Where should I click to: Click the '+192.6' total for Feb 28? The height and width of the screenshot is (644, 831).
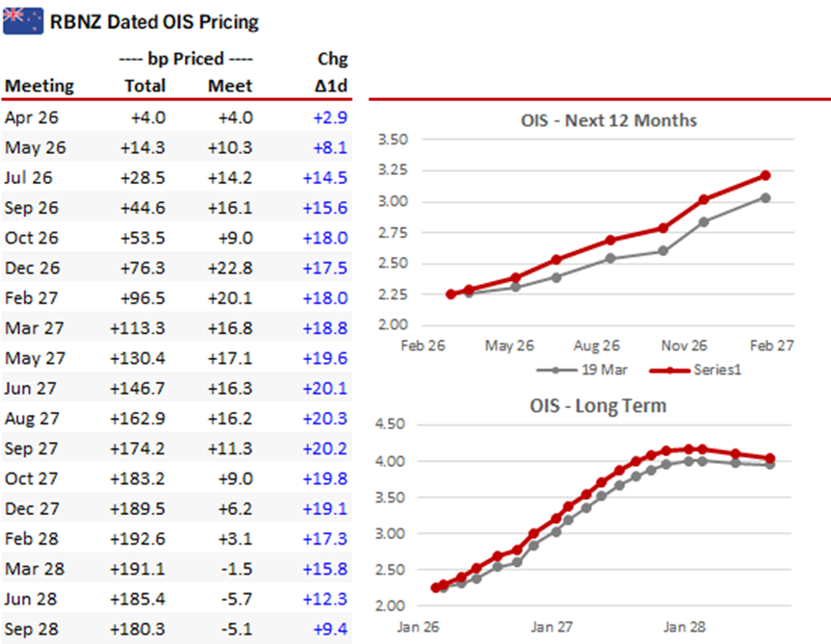138,539
